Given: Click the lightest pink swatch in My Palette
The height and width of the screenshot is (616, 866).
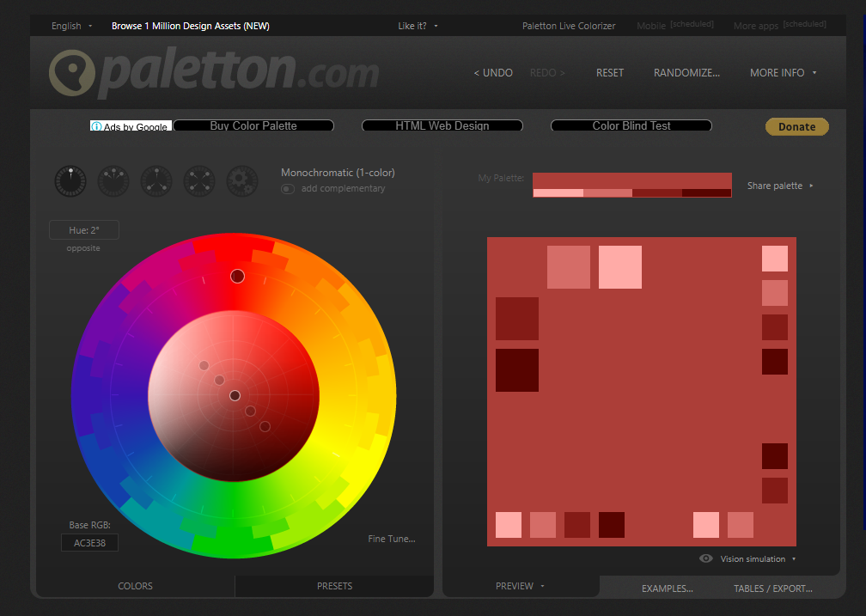Looking at the screenshot, I should [558, 192].
